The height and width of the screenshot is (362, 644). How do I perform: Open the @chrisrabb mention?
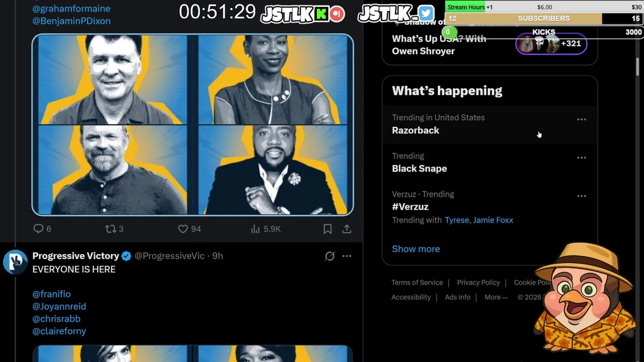click(56, 319)
